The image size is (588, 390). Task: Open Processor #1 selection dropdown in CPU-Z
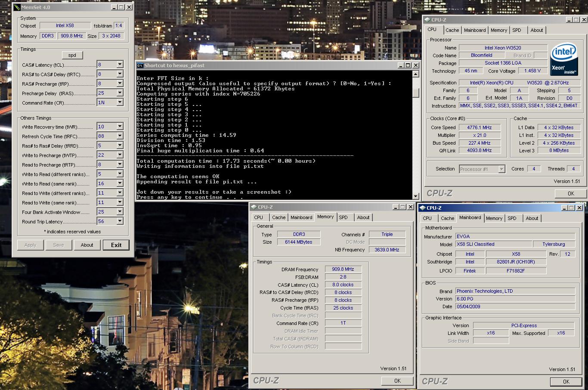point(501,169)
